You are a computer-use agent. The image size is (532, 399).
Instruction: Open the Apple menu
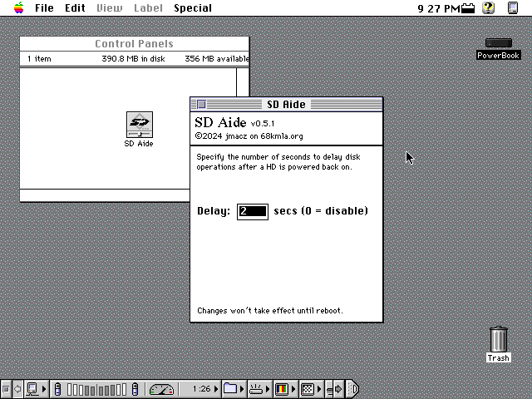(x=19, y=7)
